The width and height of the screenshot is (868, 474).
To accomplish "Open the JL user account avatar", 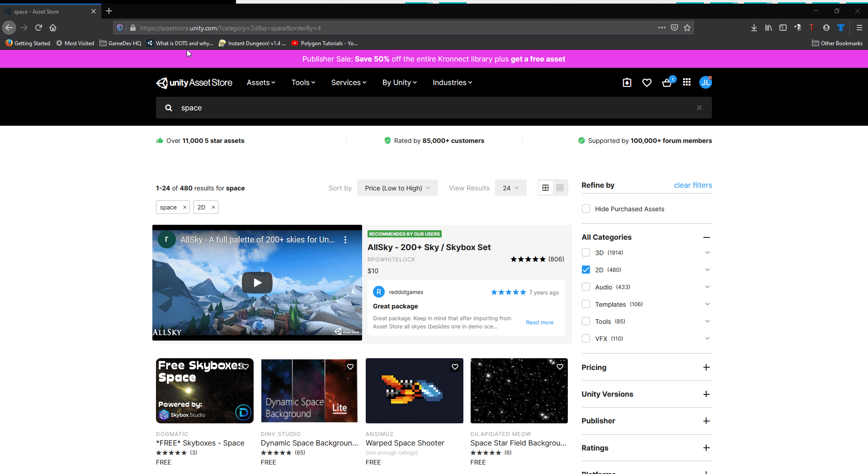I will (706, 82).
